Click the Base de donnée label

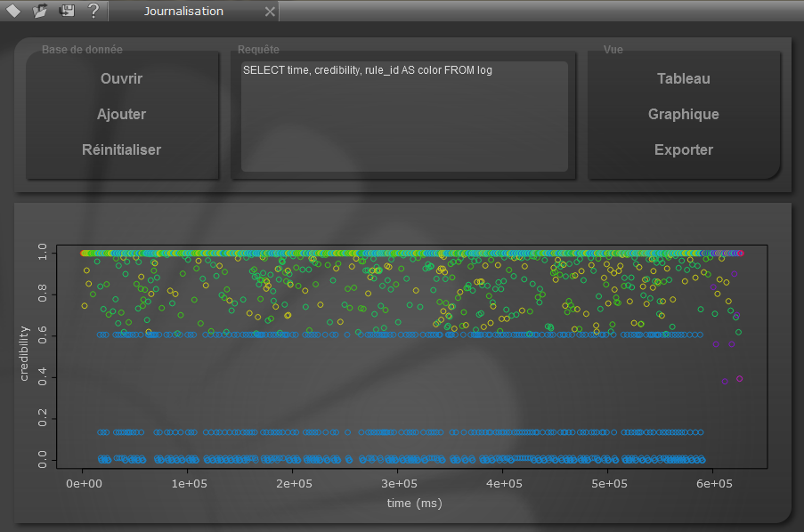(x=82, y=50)
